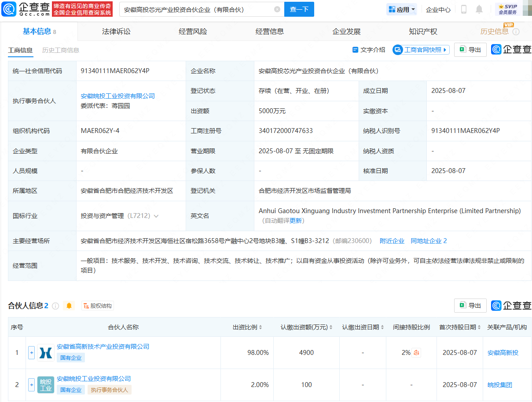Click 更新 beside the auto-translated English name
The height and width of the screenshot is (402, 532).
[x=296, y=221]
